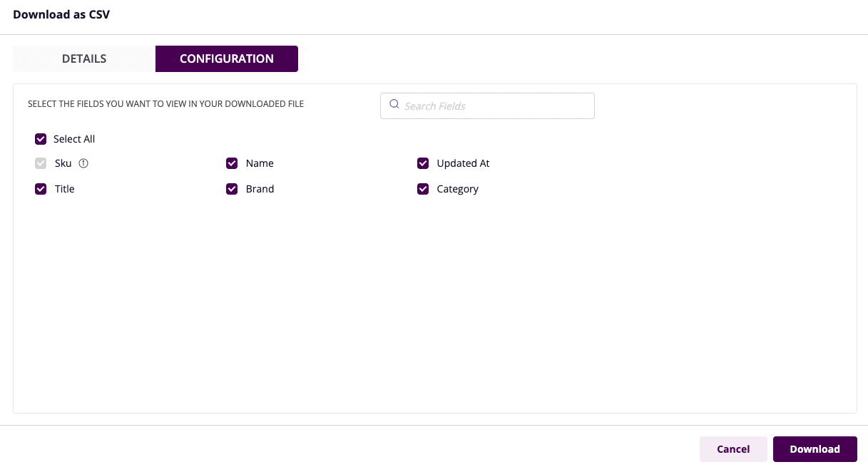Viewport: 868px width, 467px height.
Task: Click the "Select the fields" instruction text
Action: pyautogui.click(x=165, y=104)
